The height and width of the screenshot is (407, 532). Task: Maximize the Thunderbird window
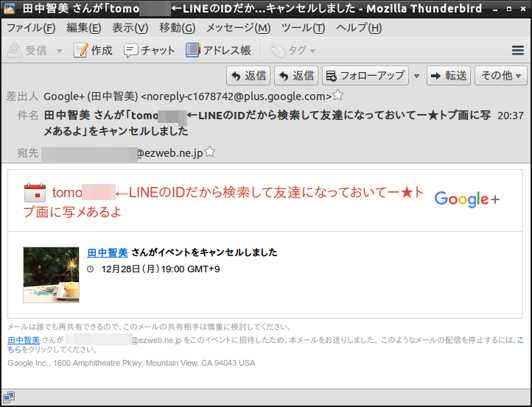pos(509,9)
